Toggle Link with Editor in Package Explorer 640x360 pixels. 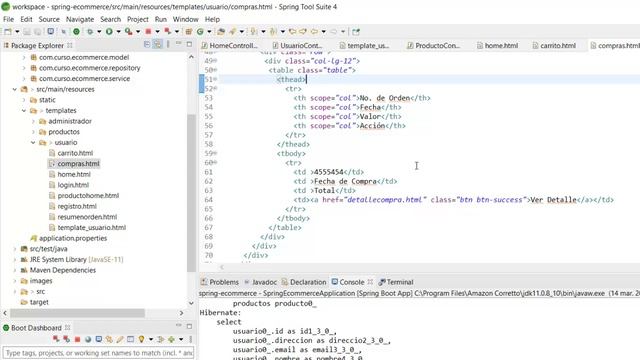pyautogui.click(x=158, y=44)
